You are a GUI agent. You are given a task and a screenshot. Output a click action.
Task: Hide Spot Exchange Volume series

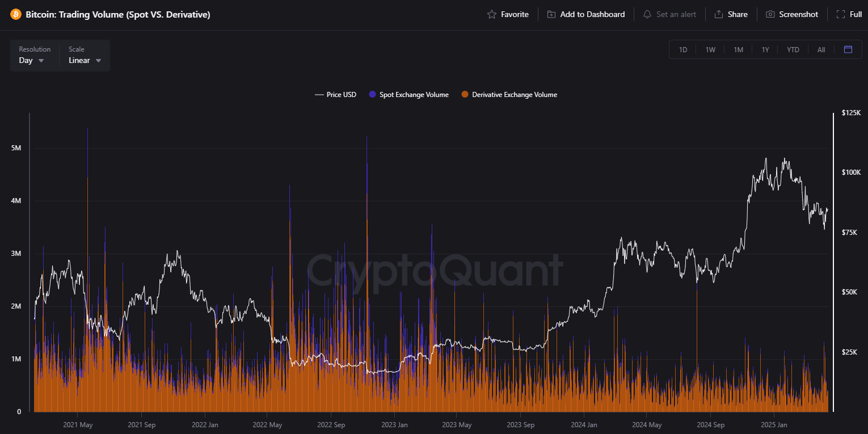409,95
